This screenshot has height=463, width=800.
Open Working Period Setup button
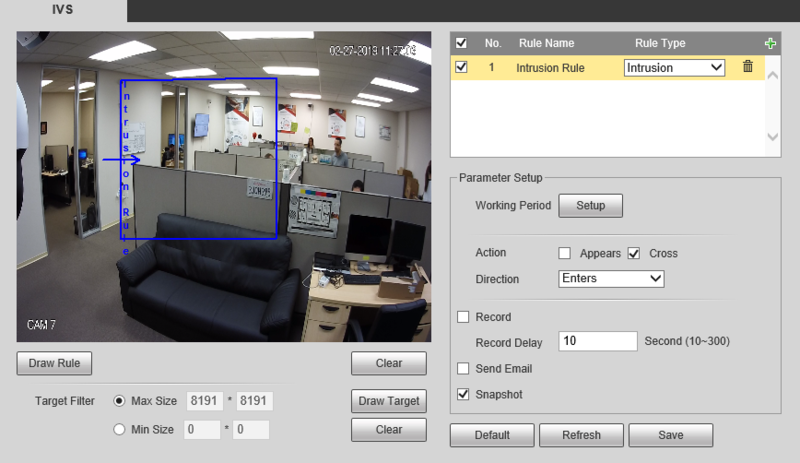pyautogui.click(x=590, y=205)
